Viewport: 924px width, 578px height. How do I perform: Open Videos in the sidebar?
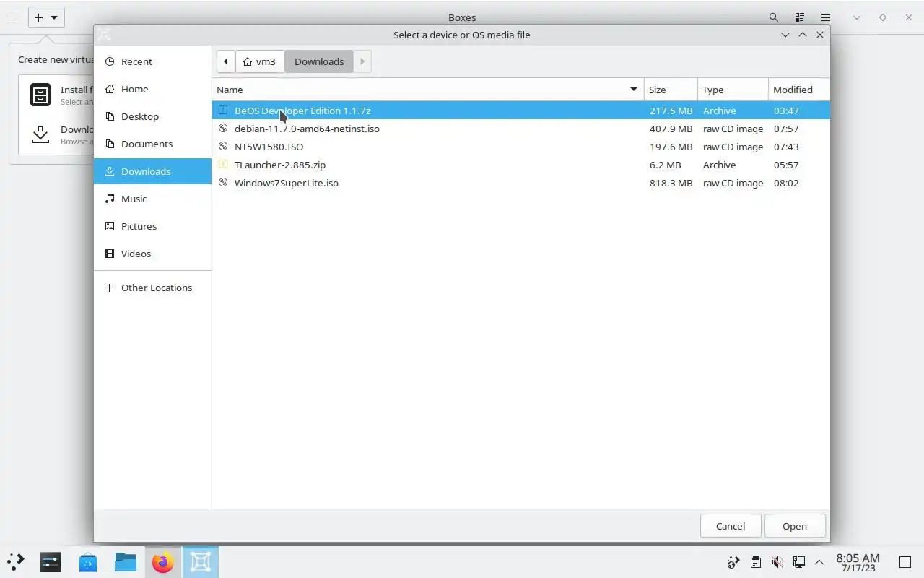click(x=152, y=254)
